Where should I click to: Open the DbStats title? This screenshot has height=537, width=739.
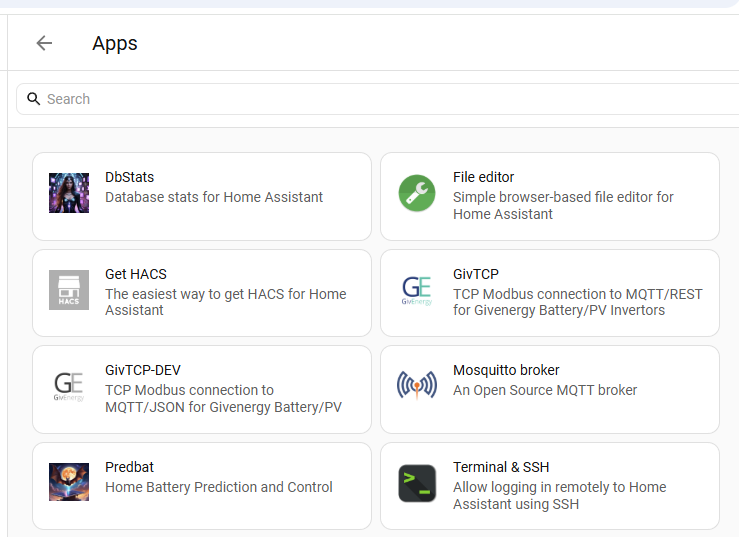pyautogui.click(x=130, y=177)
